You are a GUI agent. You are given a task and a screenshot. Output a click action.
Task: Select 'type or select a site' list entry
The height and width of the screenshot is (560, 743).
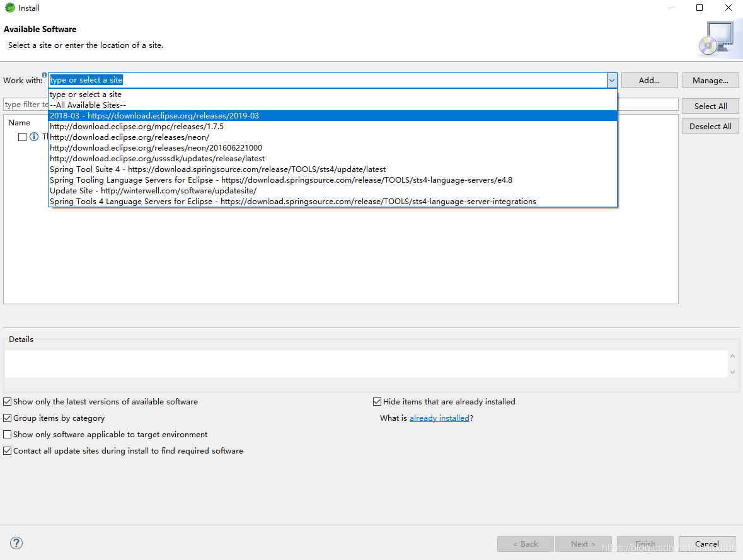pyautogui.click(x=333, y=94)
